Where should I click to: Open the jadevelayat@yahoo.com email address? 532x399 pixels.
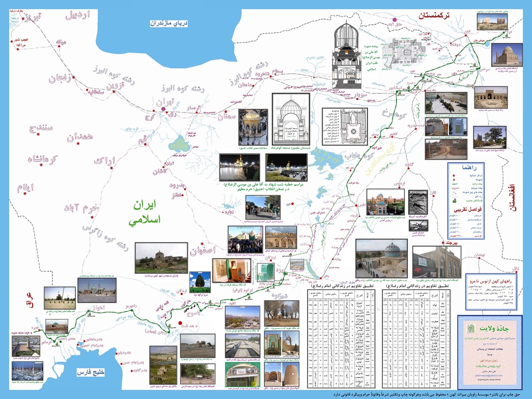[x=489, y=375]
